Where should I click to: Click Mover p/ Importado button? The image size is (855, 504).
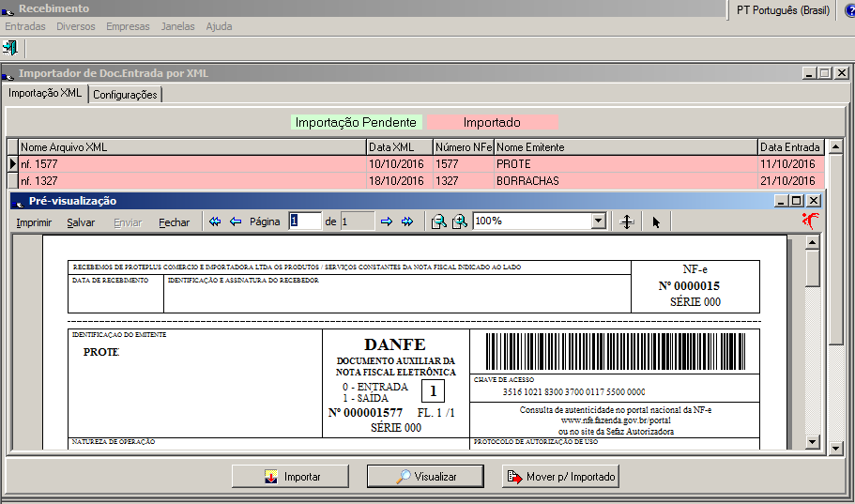pos(560,477)
